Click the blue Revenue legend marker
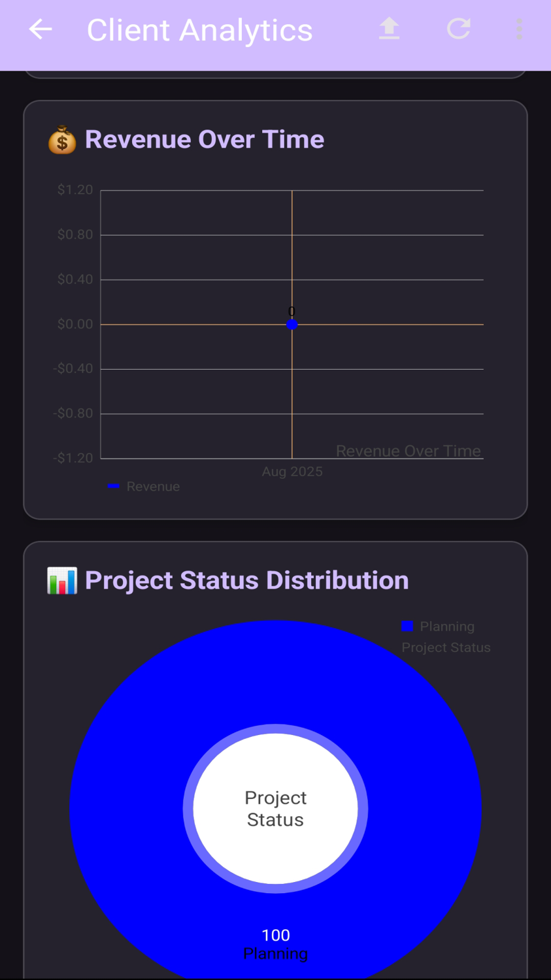The height and width of the screenshot is (980, 551). tap(114, 486)
